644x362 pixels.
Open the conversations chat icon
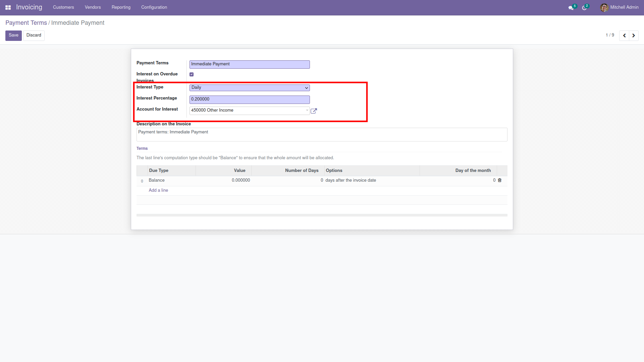[x=571, y=8]
